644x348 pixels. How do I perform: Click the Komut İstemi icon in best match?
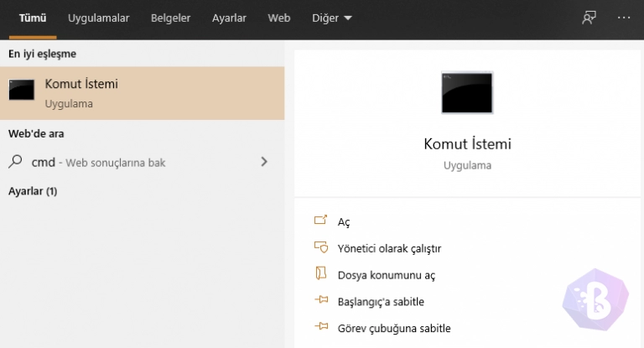[22, 91]
